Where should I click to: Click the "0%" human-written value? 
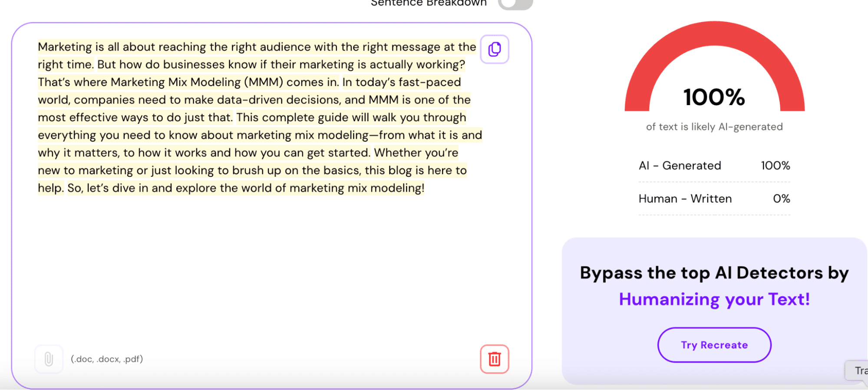781,198
